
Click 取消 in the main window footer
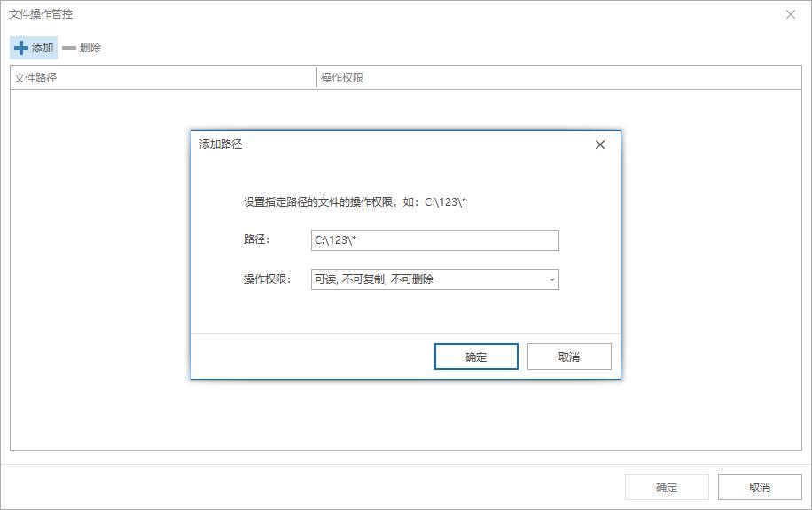(760, 487)
